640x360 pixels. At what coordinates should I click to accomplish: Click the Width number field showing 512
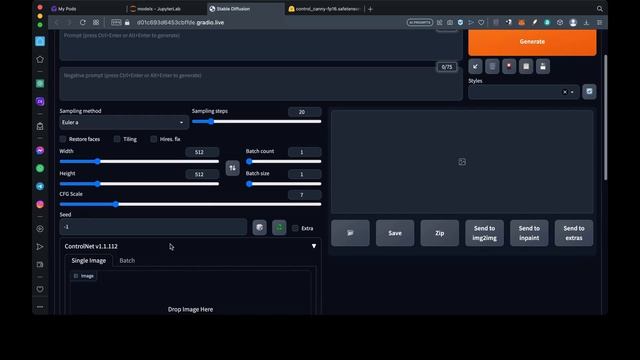click(x=202, y=152)
